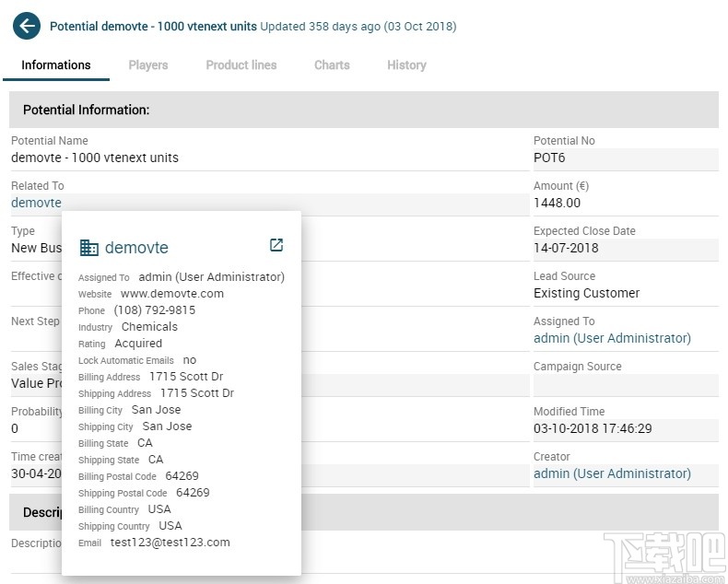
Task: Click the building icon in popup
Action: (x=89, y=248)
